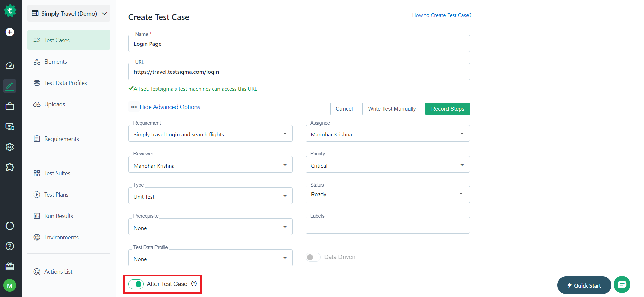Click the Labels input field

click(x=388, y=225)
